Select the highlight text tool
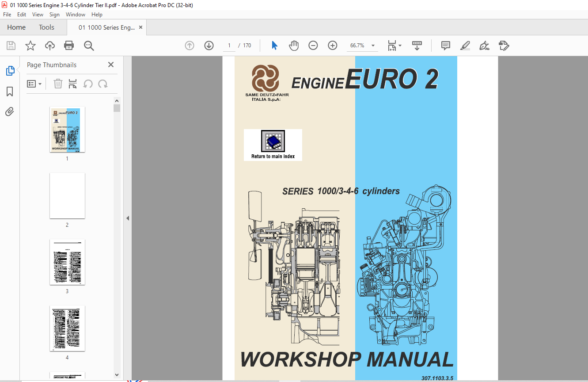Image resolution: width=588 pixels, height=382 pixels. click(x=465, y=46)
